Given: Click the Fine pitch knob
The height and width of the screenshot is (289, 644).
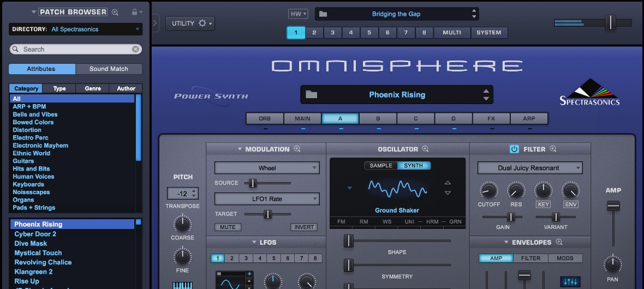Looking at the screenshot, I should point(182,257).
